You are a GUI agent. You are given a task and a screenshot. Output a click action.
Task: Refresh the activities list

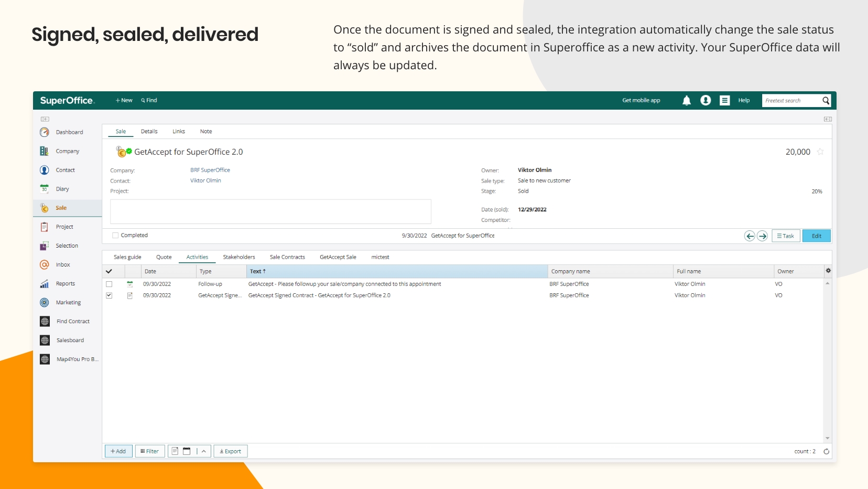[x=826, y=451]
